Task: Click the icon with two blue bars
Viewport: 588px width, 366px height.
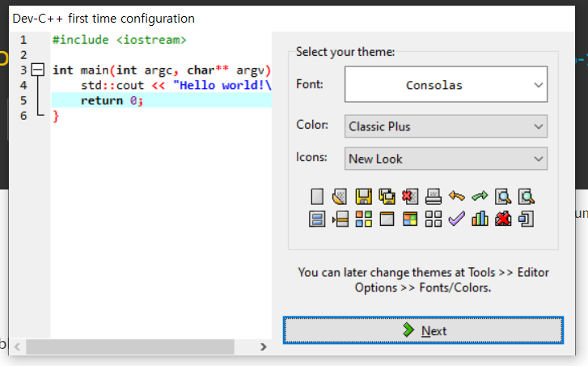Action: (x=317, y=219)
